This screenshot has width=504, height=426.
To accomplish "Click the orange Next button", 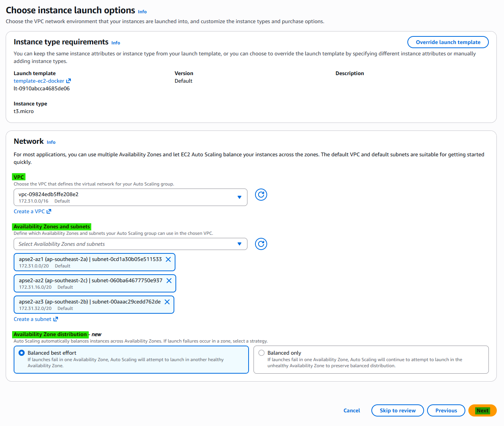I will (482, 410).
